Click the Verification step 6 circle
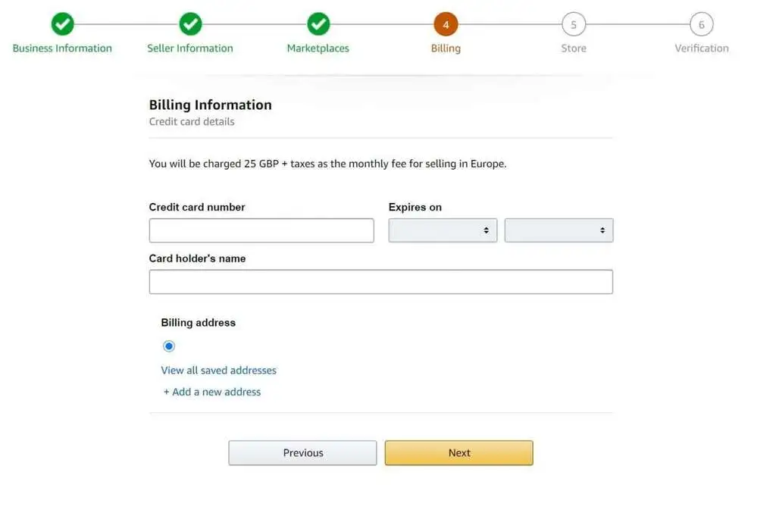Image resolution: width=776 pixels, height=532 pixels. pyautogui.click(x=702, y=23)
